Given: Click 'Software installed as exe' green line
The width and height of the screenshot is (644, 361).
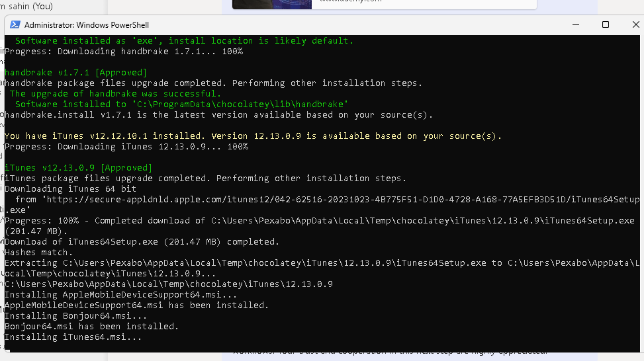Looking at the screenshot, I should click(x=184, y=40).
